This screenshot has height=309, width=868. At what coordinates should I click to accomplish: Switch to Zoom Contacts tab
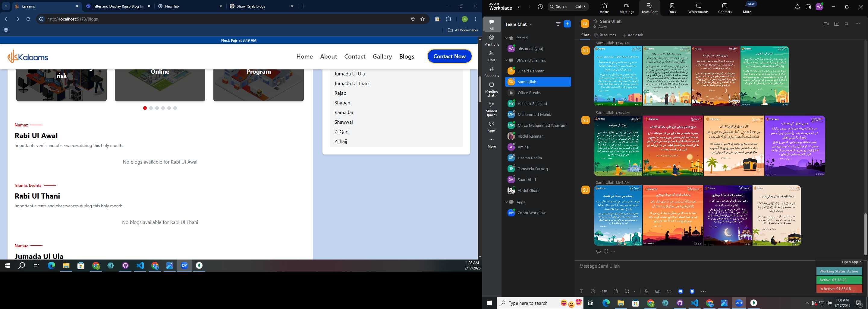725,8
